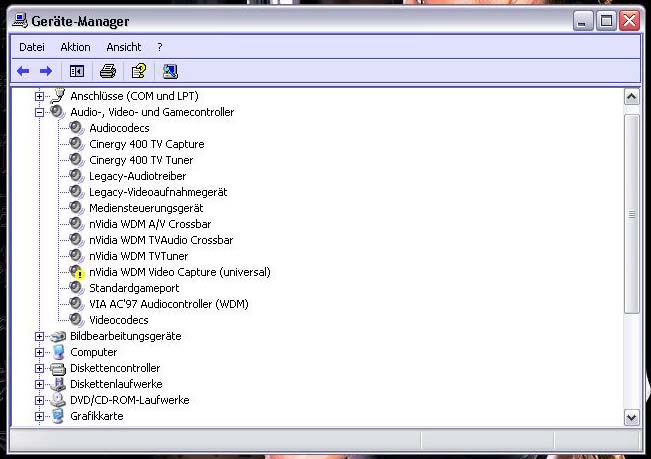
Task: Click the Cinergy 400 TV Capture device icon
Action: (x=76, y=144)
